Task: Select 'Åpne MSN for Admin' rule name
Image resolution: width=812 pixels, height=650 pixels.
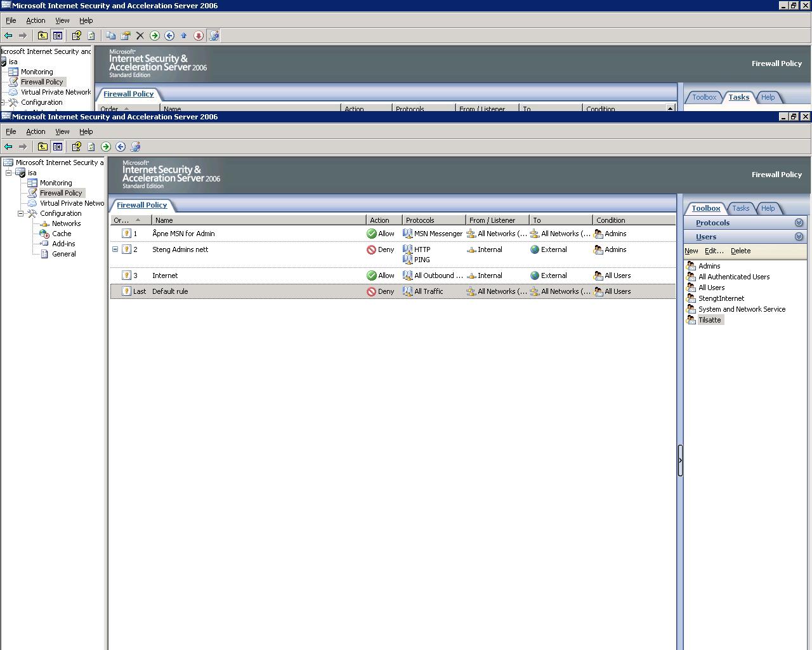Action: 183,234
